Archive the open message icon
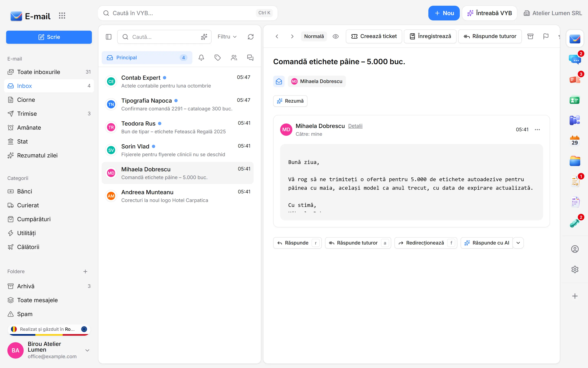 pos(530,37)
